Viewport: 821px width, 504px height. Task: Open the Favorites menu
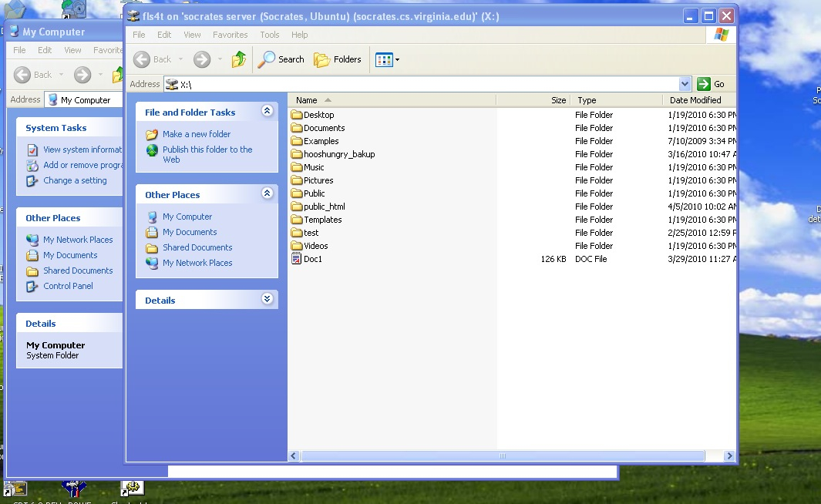coord(230,35)
